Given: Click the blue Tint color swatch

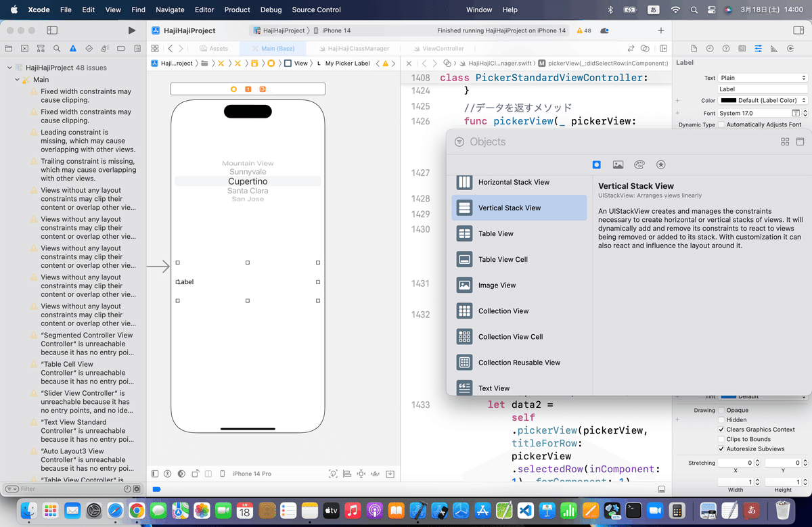Looking at the screenshot, I should pyautogui.click(x=728, y=397).
